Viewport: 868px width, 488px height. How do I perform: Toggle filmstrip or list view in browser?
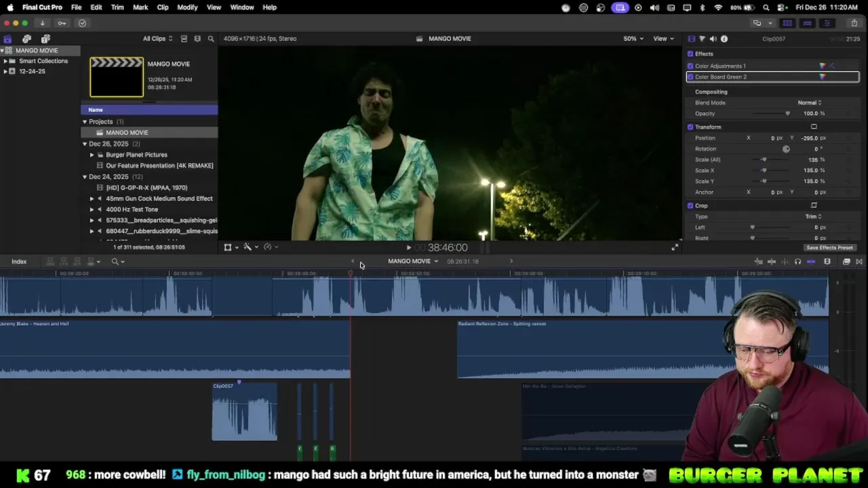pyautogui.click(x=184, y=39)
